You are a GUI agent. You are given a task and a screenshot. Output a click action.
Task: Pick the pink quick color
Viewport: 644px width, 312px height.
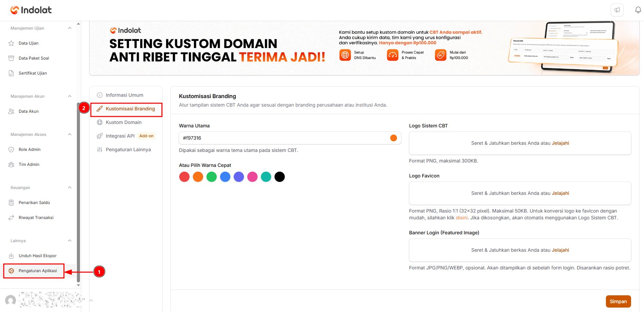click(x=252, y=177)
